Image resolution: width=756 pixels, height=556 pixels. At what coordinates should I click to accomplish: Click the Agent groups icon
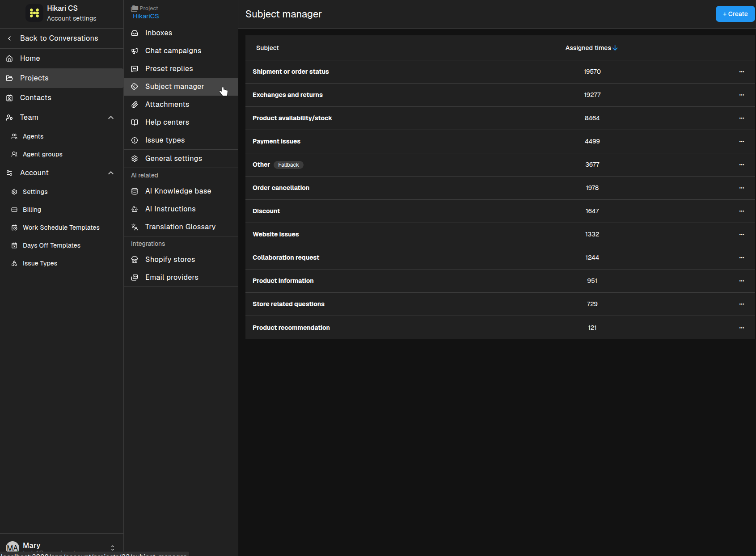click(14, 154)
